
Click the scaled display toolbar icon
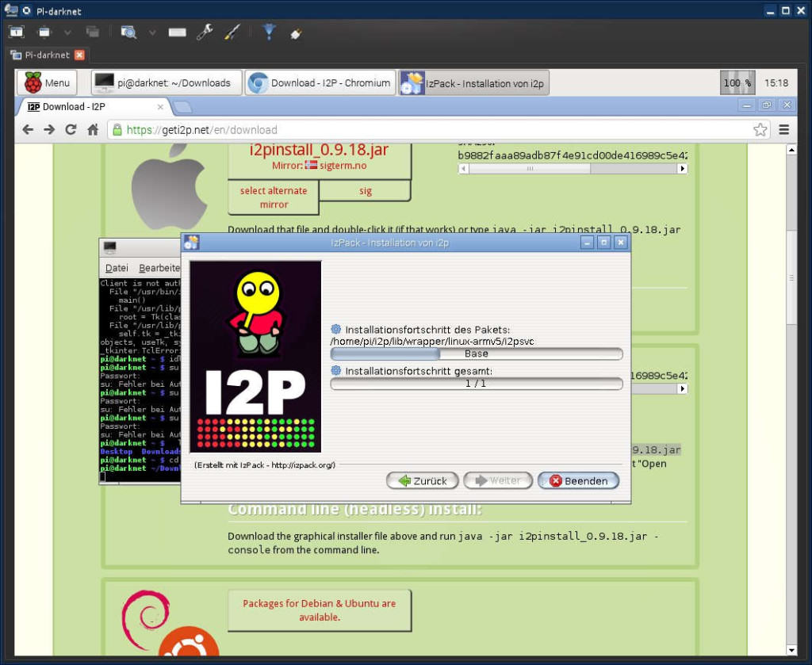tap(45, 32)
